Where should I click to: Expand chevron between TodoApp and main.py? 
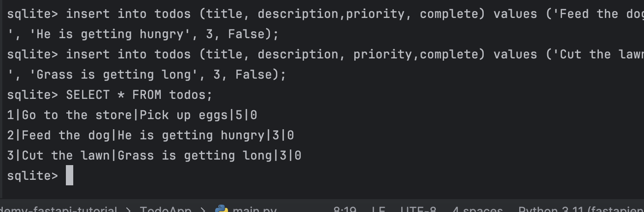pyautogui.click(x=203, y=210)
